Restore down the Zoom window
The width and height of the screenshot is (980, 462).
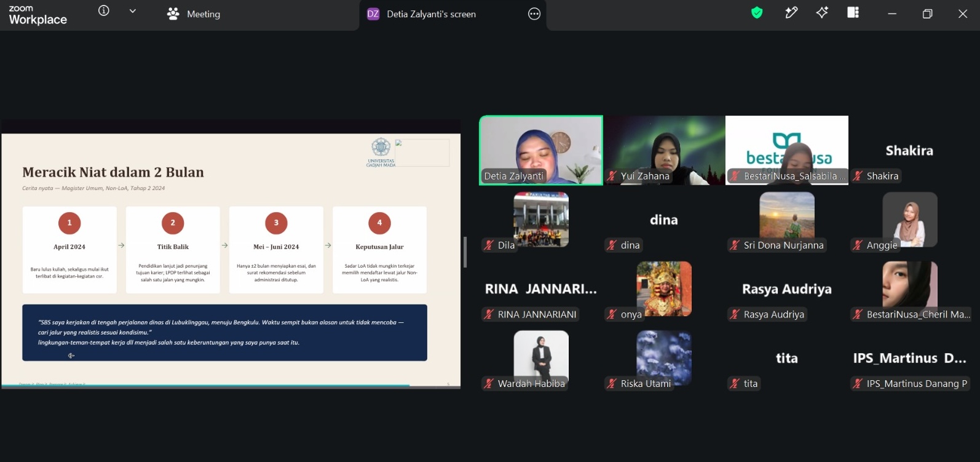coord(928,14)
